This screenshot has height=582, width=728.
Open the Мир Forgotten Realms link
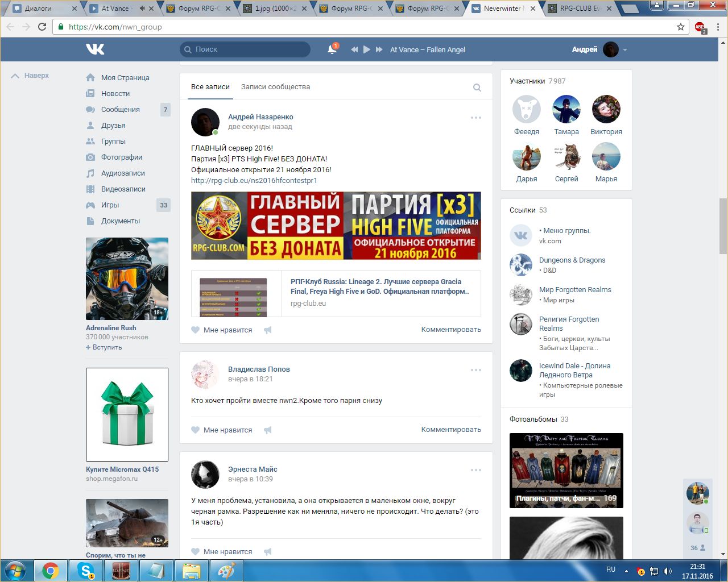click(575, 290)
